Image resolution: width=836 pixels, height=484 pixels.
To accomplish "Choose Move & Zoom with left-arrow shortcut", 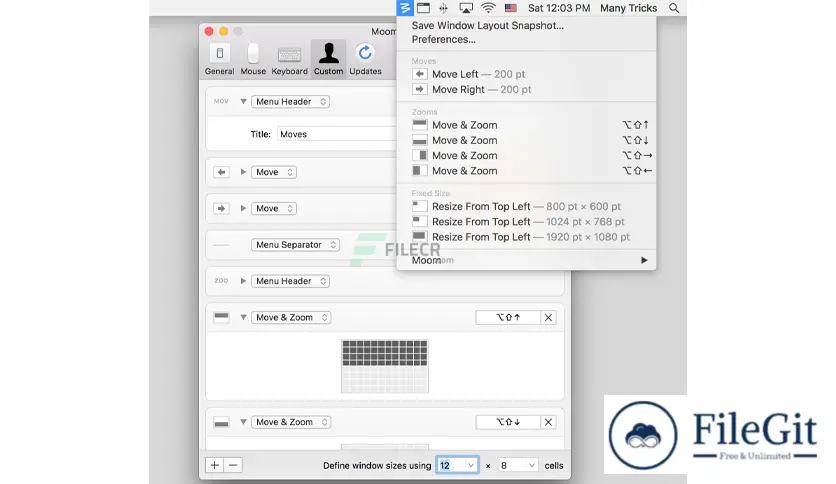I will (x=526, y=171).
